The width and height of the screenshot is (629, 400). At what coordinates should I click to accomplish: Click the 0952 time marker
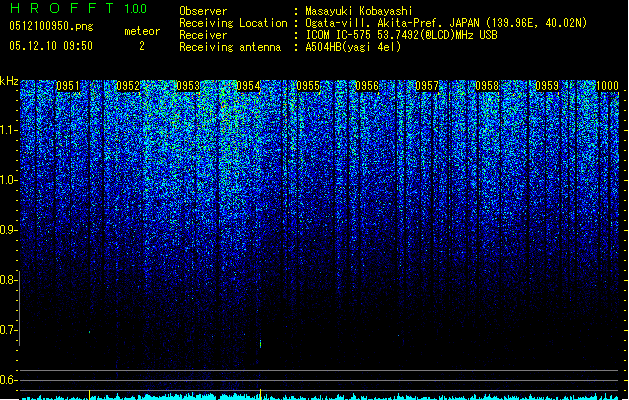click(x=128, y=86)
